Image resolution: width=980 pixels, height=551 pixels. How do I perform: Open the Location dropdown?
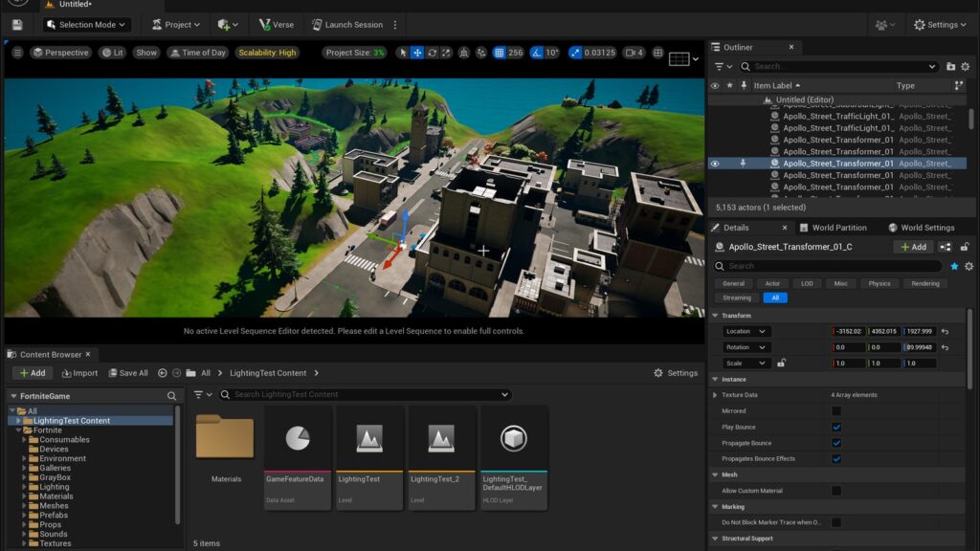tap(746, 331)
